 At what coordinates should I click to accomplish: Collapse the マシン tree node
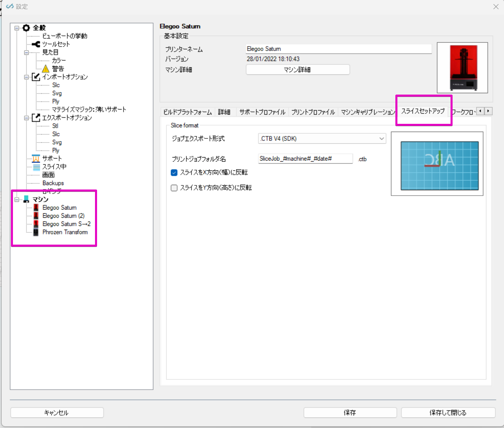click(x=17, y=199)
